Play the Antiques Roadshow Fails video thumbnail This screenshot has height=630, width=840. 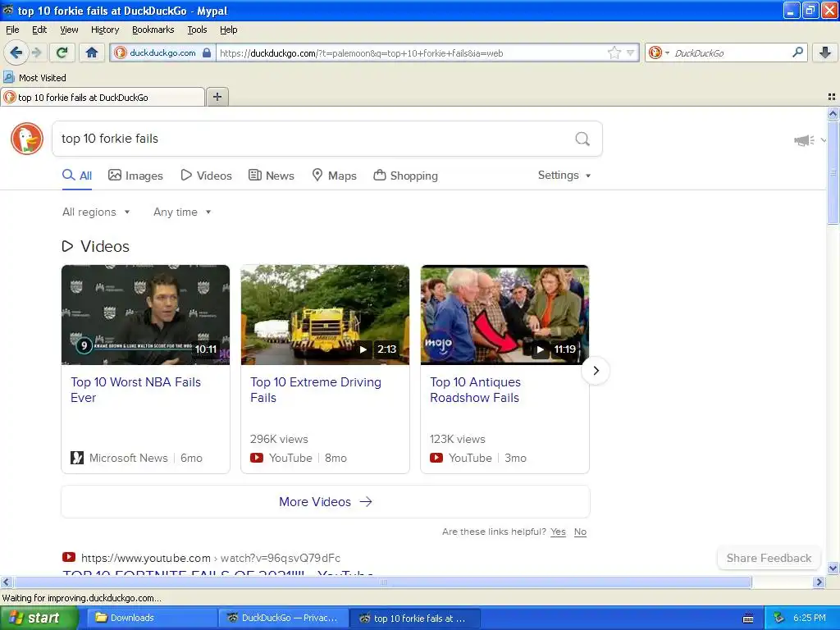pos(504,315)
